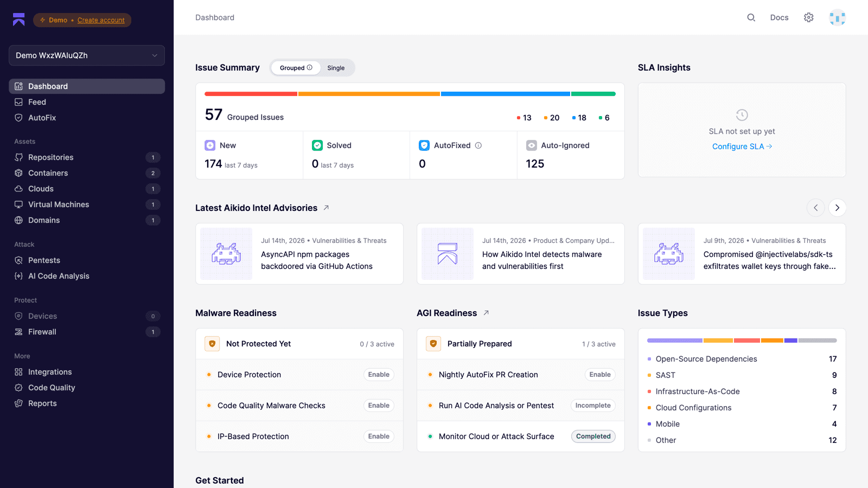Click the Reports icon in sidebar
Image resolution: width=868 pixels, height=488 pixels.
coord(18,403)
